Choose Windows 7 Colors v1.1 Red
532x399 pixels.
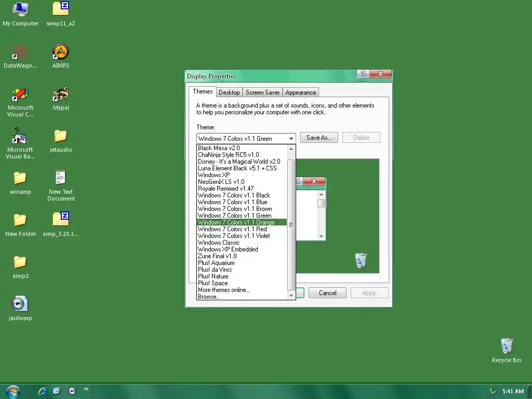(x=242, y=229)
